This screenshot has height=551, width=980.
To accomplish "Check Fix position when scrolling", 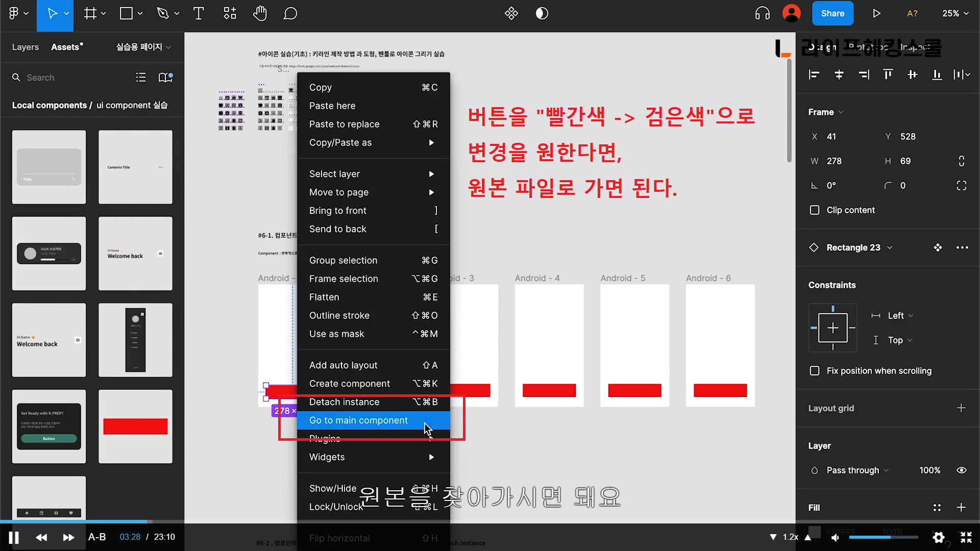I will 815,371.
